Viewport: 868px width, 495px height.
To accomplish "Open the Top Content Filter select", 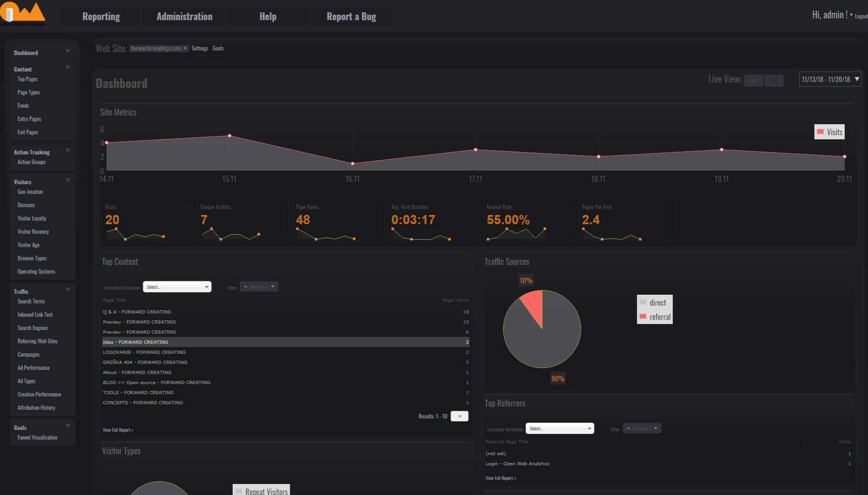I will click(259, 287).
